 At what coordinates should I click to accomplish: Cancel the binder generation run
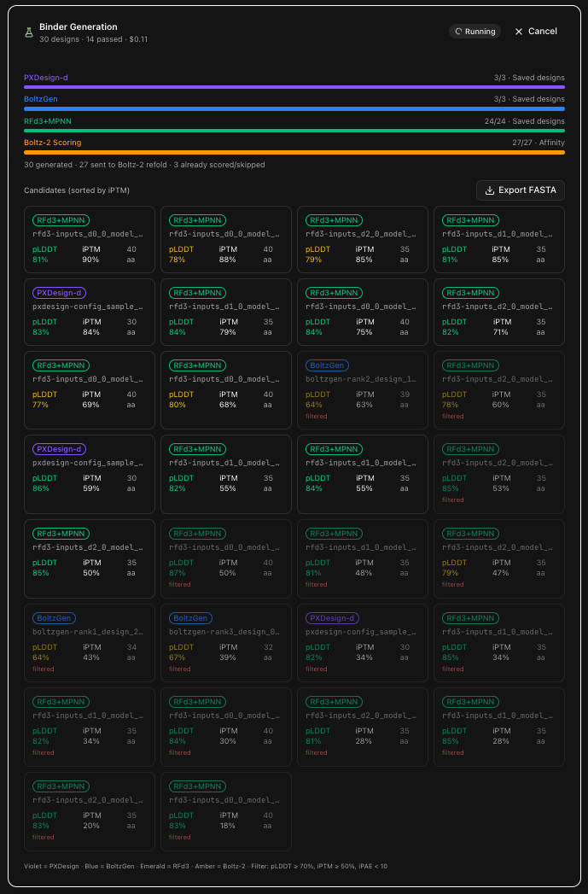(x=536, y=32)
